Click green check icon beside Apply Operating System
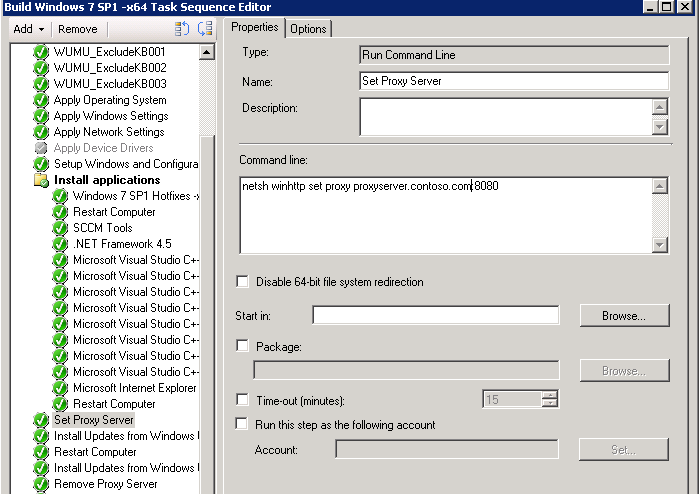 point(41,100)
